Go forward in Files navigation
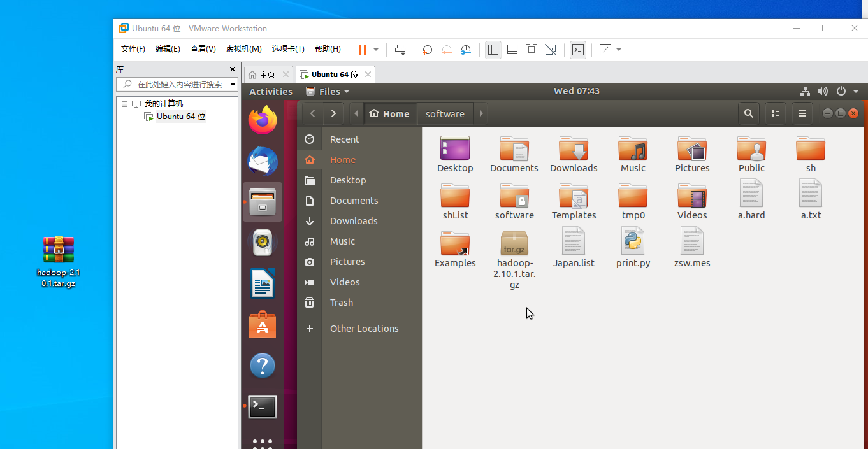 point(333,113)
